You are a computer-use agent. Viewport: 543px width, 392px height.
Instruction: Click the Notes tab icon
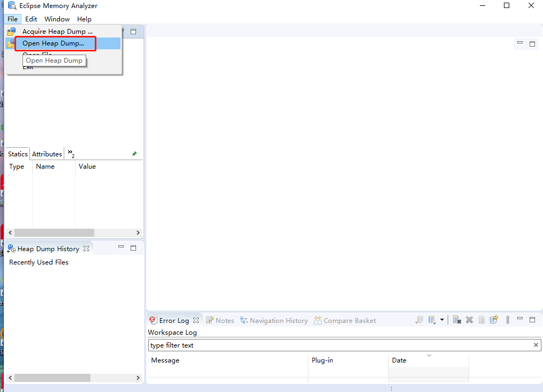(x=209, y=320)
